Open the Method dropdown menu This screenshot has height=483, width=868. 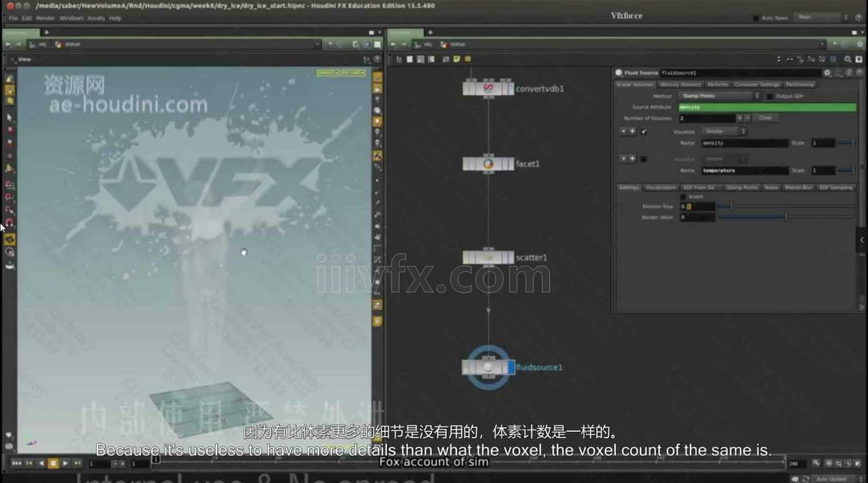pos(720,96)
